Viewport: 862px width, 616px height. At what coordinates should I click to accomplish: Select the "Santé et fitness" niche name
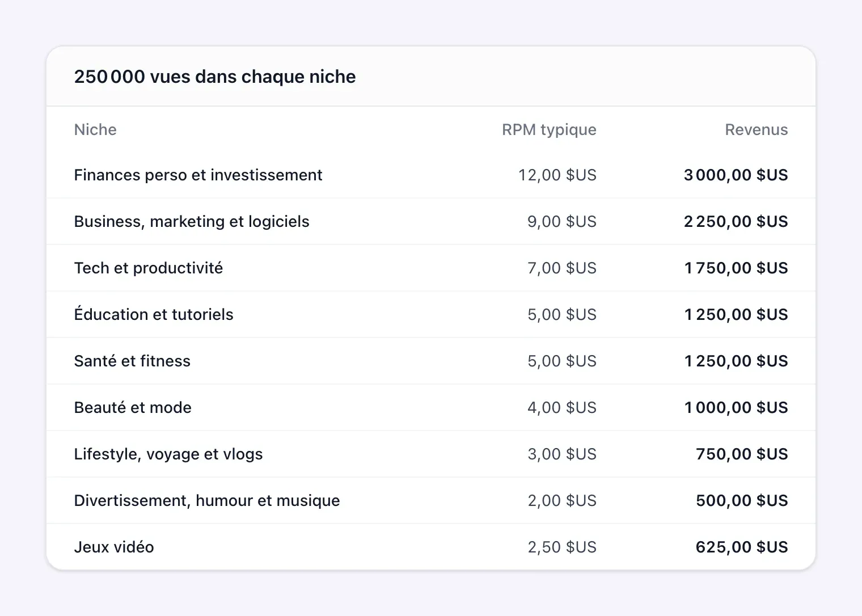click(x=132, y=361)
